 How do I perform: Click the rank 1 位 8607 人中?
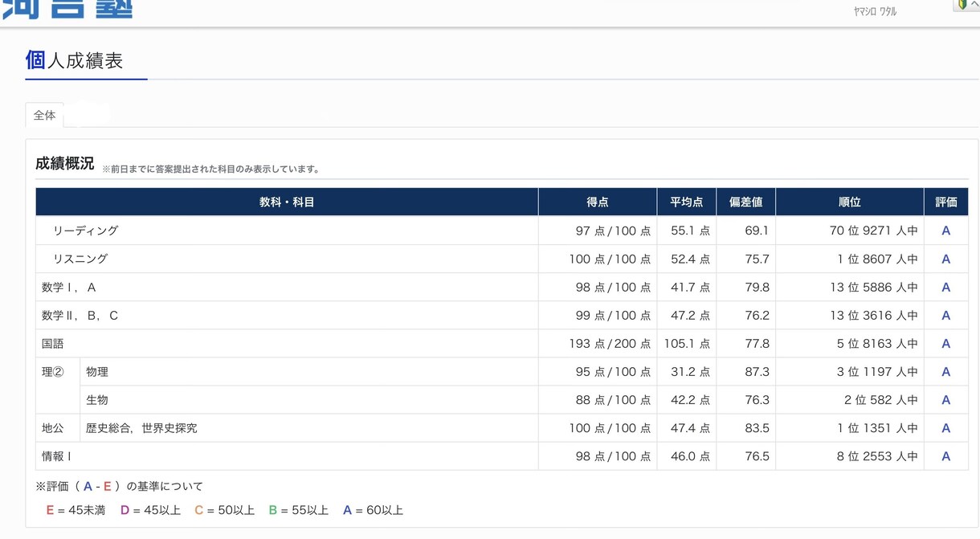point(877,259)
